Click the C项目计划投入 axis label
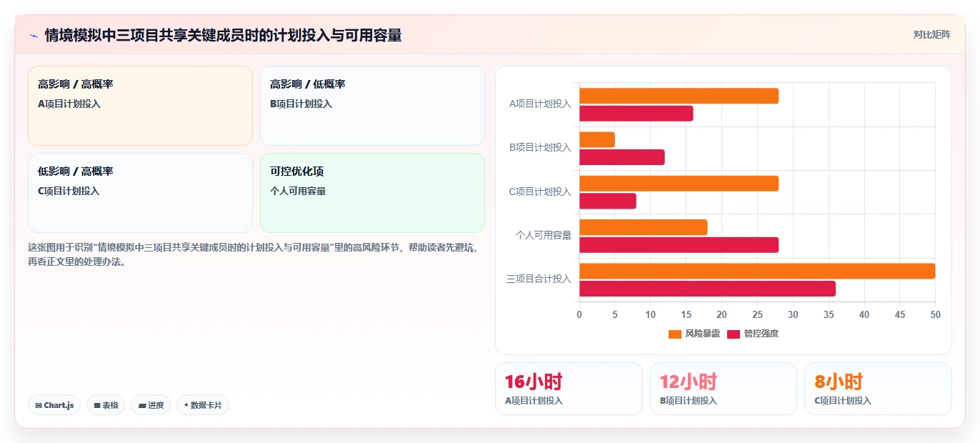Image resolution: width=980 pixels, height=443 pixels. tap(540, 191)
